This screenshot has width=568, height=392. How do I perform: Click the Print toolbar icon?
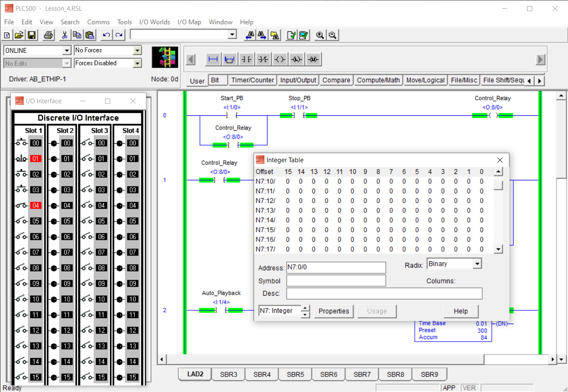click(49, 35)
